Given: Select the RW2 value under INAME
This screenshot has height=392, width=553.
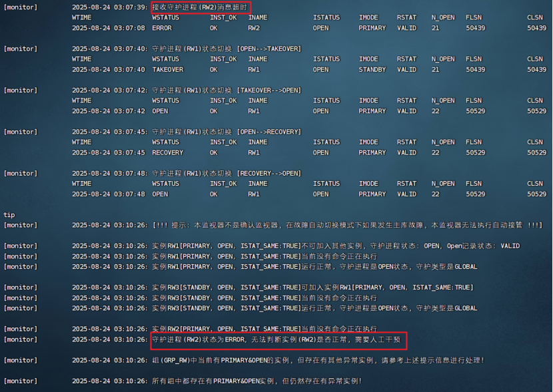Looking at the screenshot, I should click(254, 28).
